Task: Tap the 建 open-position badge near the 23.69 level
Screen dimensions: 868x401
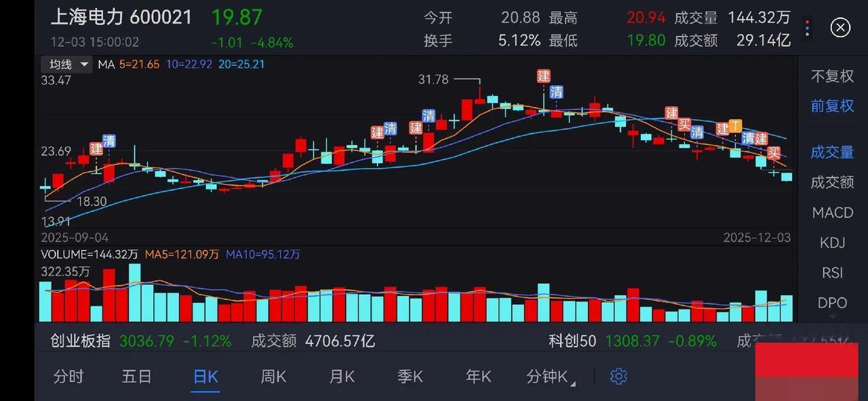Action: (96, 149)
